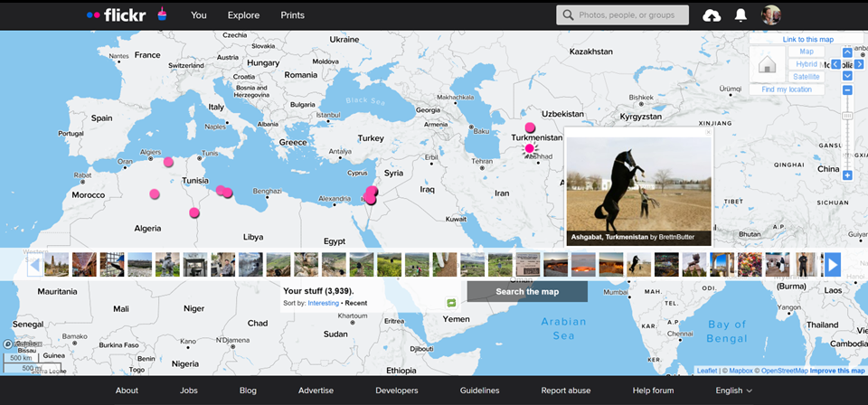Open the rearing black horse popup photo
The width and height of the screenshot is (868, 405).
coord(639,184)
